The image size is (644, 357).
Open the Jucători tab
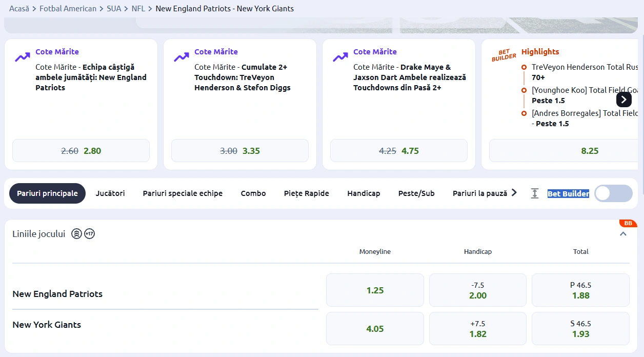[110, 193]
